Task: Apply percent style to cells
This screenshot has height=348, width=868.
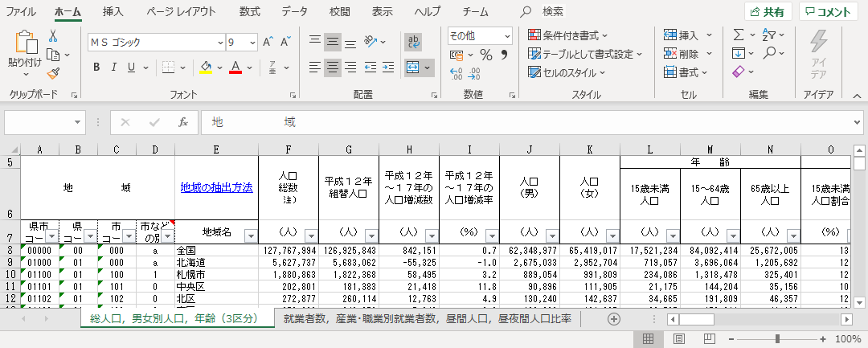Action: (485, 55)
